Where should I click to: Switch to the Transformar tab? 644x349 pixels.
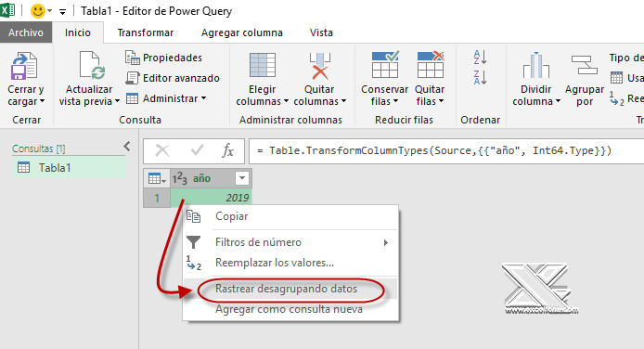pyautogui.click(x=146, y=32)
